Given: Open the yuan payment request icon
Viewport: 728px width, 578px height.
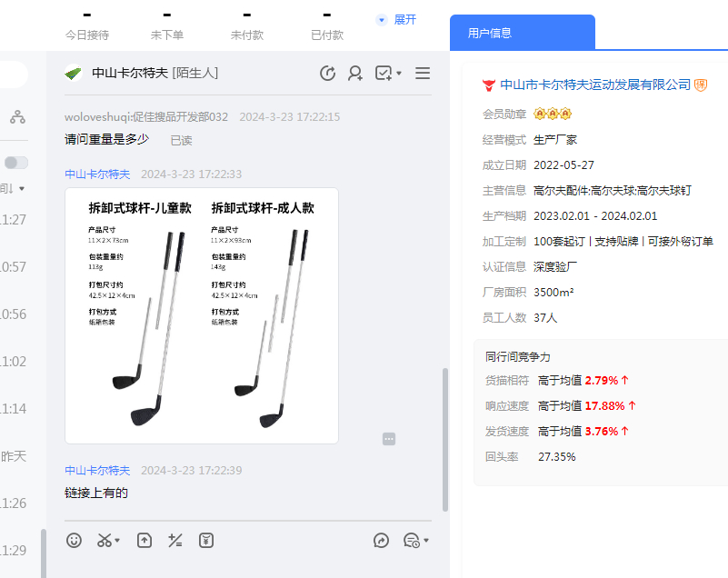Looking at the screenshot, I should pyautogui.click(x=206, y=541).
